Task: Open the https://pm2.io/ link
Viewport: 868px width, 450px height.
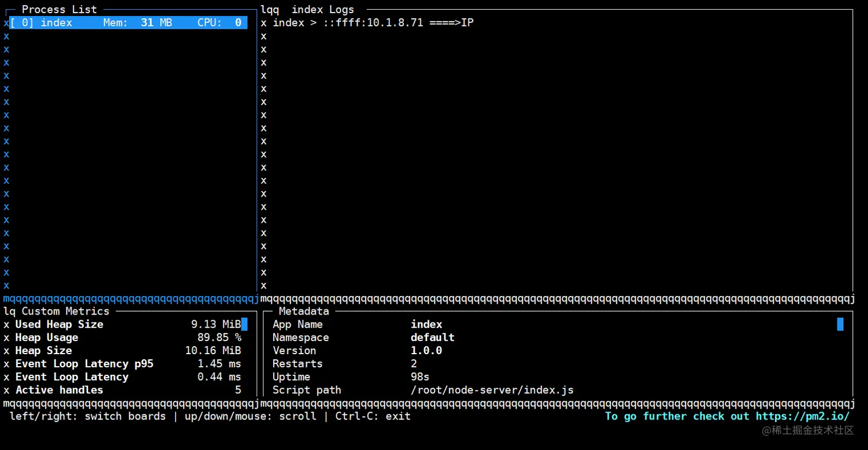Action: 803,417
